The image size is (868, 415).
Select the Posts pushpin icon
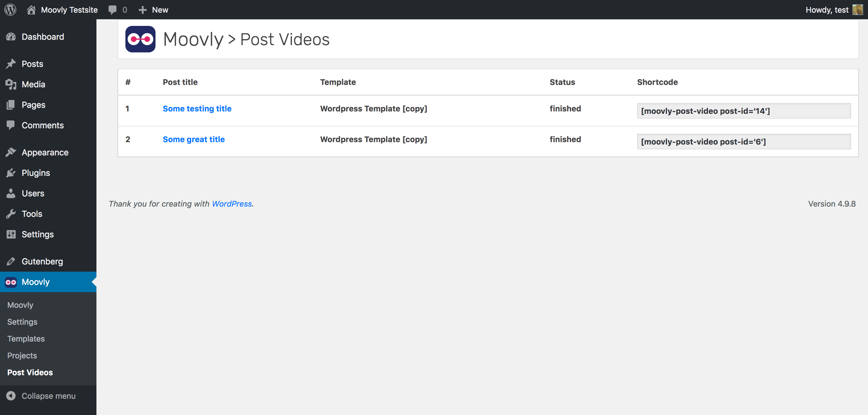[x=11, y=64]
